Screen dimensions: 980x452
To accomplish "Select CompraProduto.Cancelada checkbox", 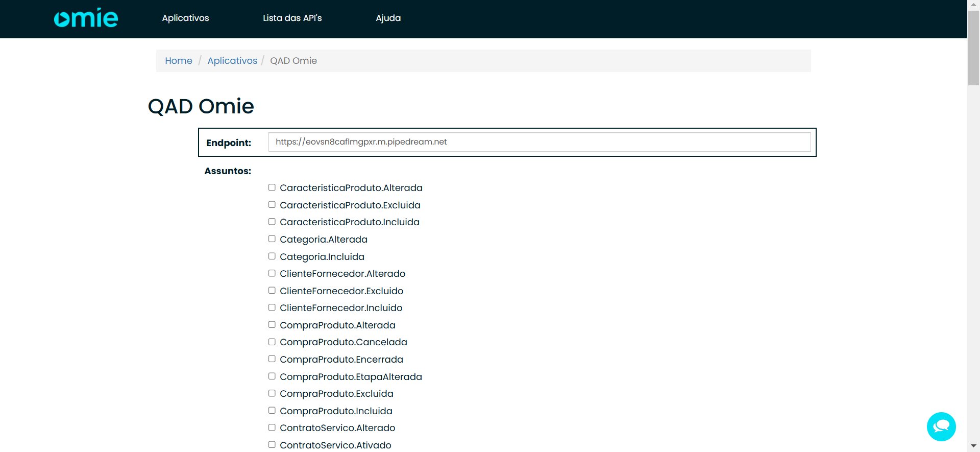I will click(x=272, y=342).
